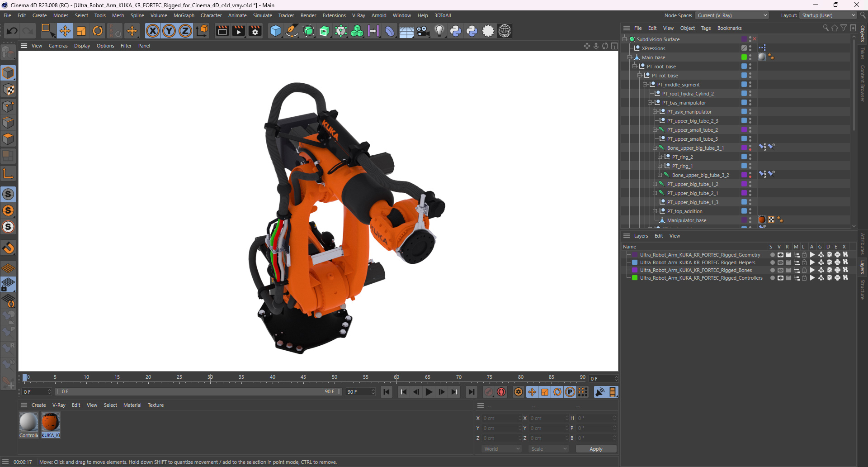Add a Camera object
This screenshot has width=868, height=467.
click(x=423, y=31)
